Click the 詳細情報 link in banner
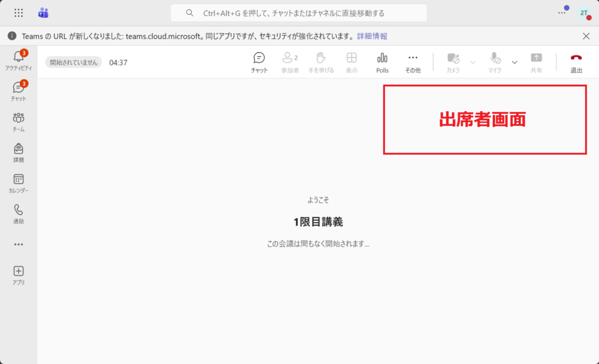 [x=372, y=36]
